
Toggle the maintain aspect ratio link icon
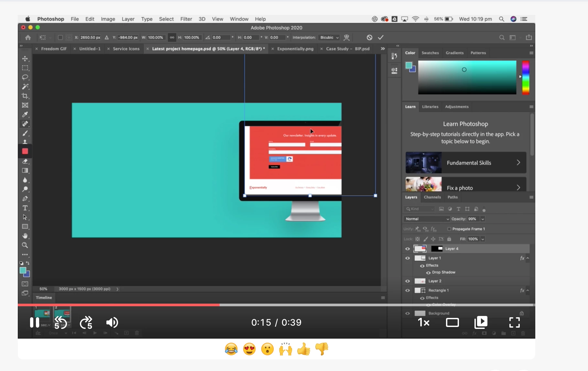click(x=172, y=38)
